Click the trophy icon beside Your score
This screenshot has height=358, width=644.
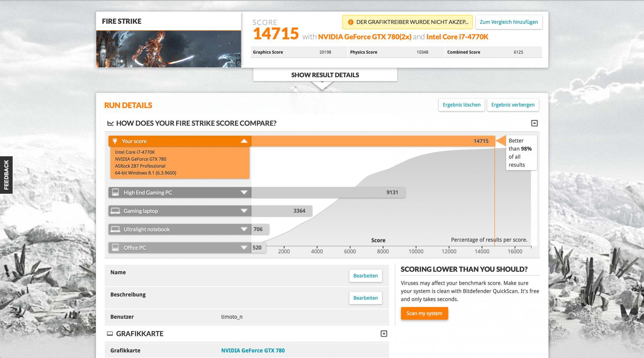pos(115,141)
